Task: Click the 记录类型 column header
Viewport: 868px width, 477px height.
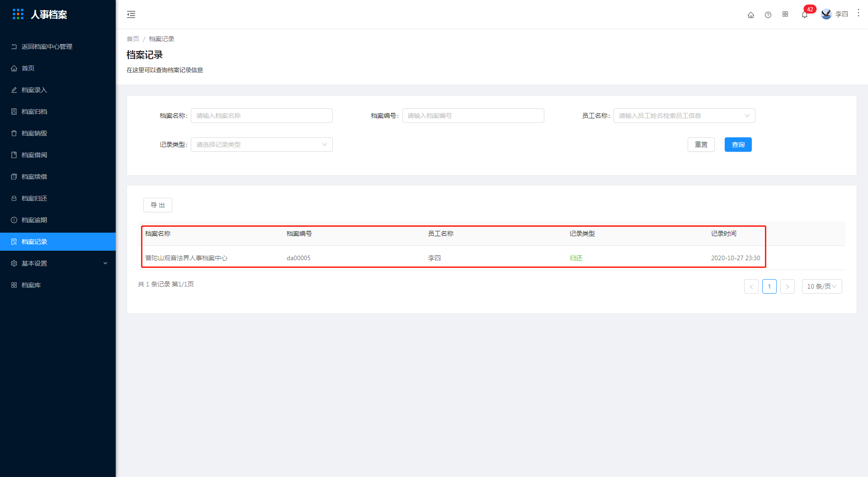Action: point(582,234)
